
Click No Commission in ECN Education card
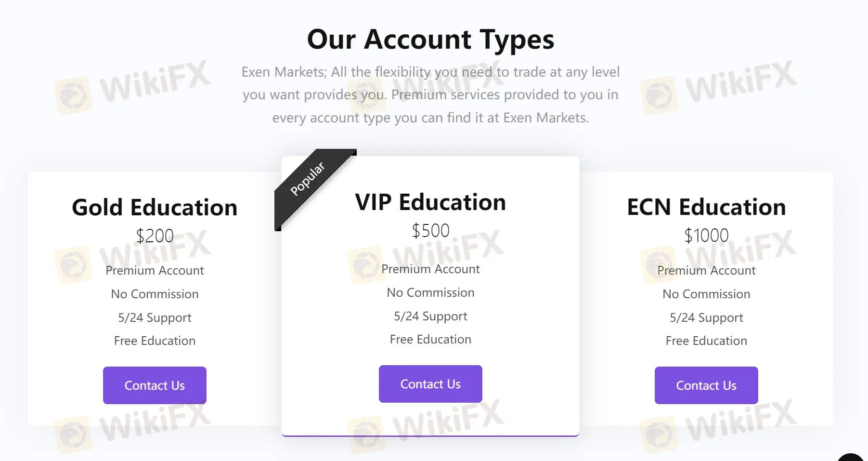point(706,294)
